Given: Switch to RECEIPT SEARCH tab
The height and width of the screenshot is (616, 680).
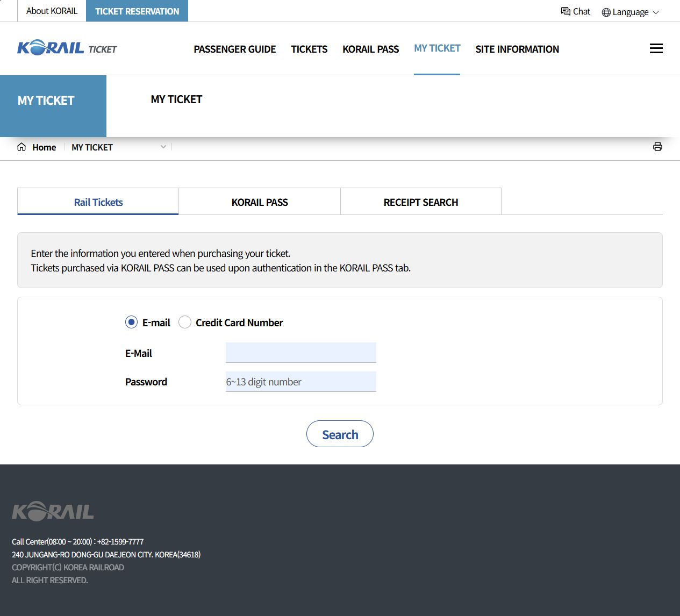Looking at the screenshot, I should coord(421,202).
